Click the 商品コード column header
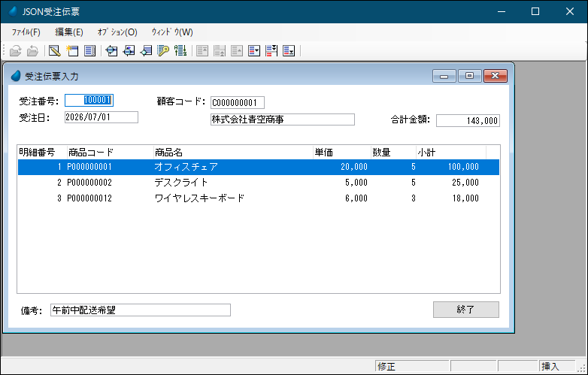588x375 pixels. coord(111,152)
